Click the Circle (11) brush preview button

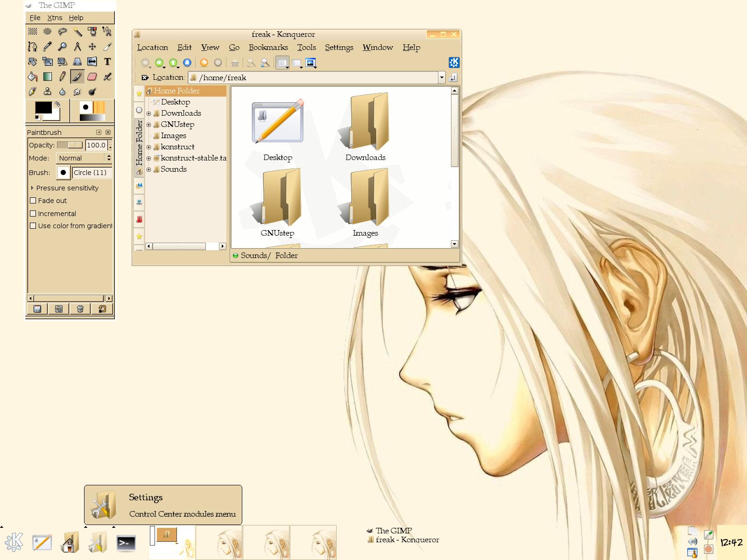pyautogui.click(x=63, y=172)
